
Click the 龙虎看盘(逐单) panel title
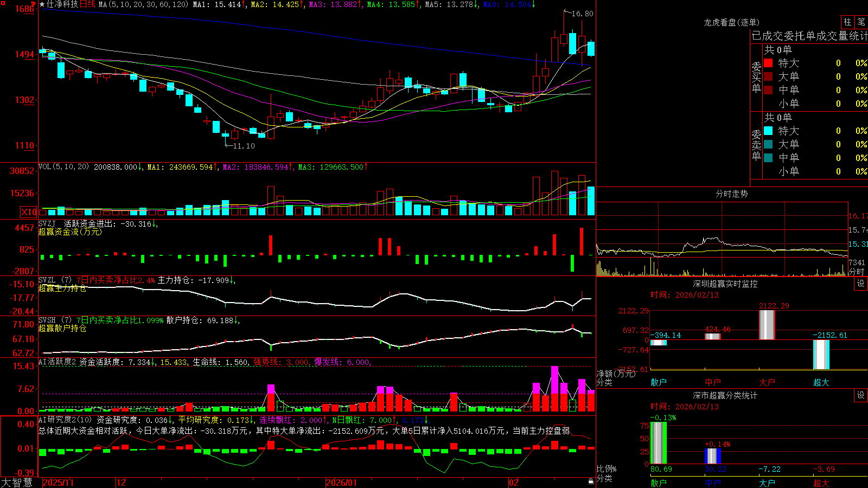pos(732,22)
